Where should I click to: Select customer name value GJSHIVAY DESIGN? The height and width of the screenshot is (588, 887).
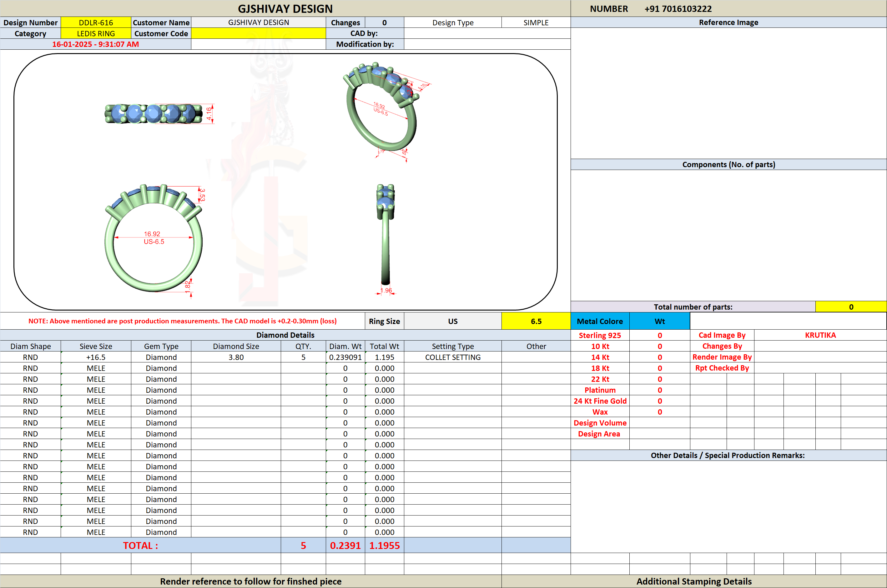point(259,22)
